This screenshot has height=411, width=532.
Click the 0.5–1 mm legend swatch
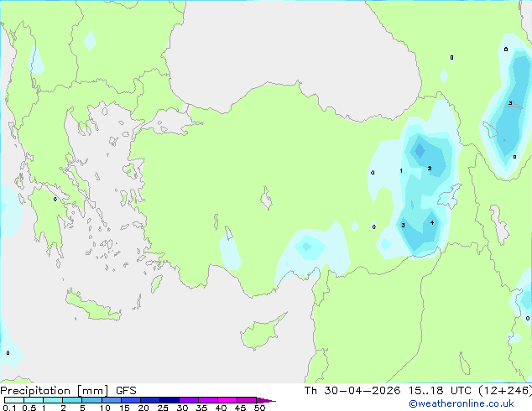coord(34,400)
